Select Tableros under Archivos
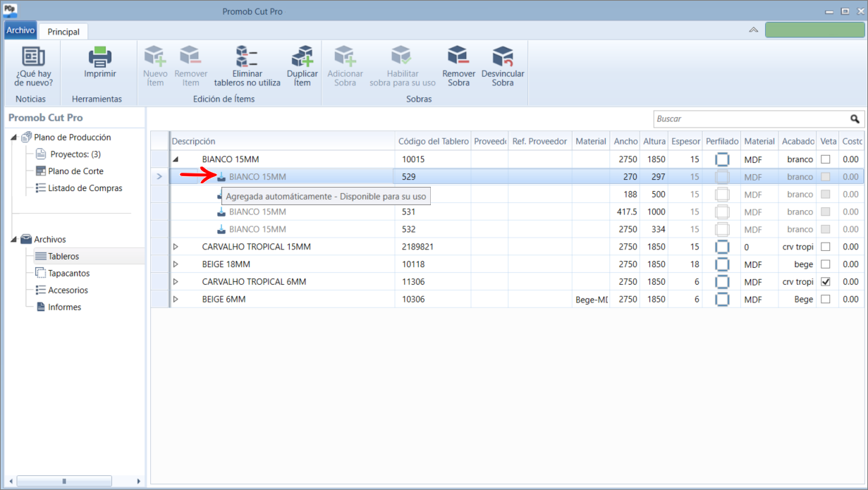This screenshot has height=490, width=868. click(63, 257)
